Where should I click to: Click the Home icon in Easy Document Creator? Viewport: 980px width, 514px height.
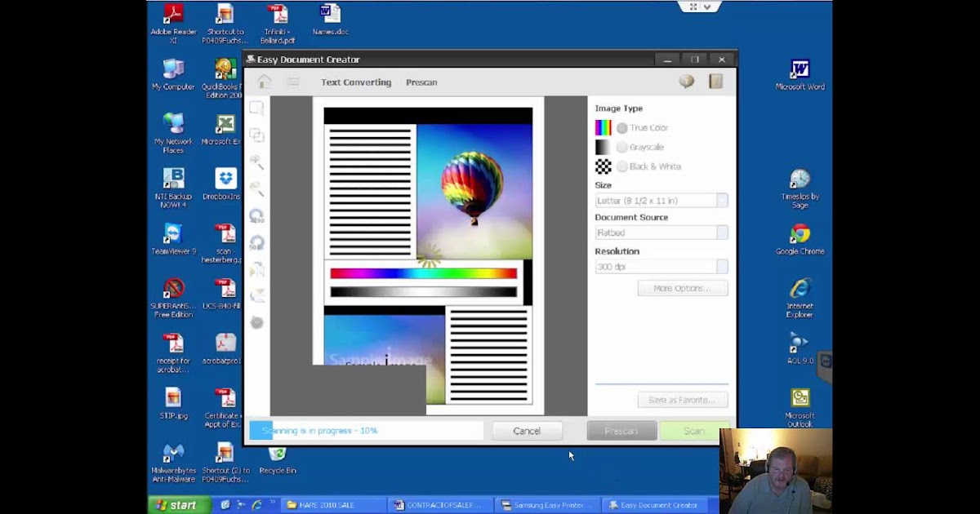point(264,82)
